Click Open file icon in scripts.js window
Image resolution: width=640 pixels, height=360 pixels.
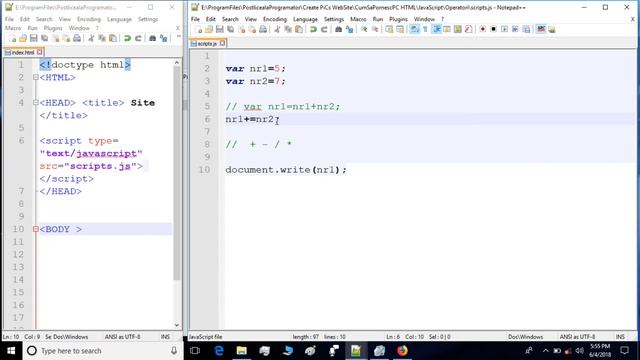(x=209, y=29)
